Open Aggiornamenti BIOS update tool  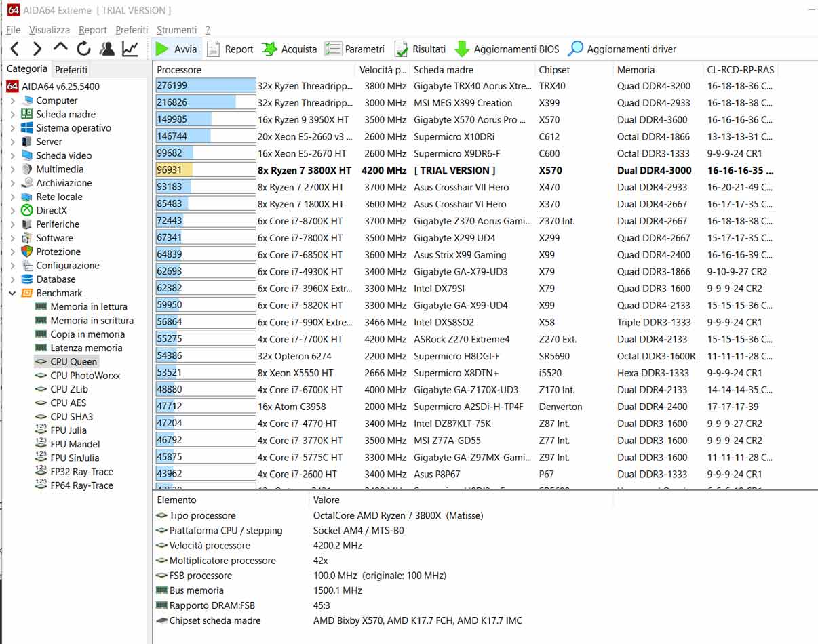tap(507, 49)
